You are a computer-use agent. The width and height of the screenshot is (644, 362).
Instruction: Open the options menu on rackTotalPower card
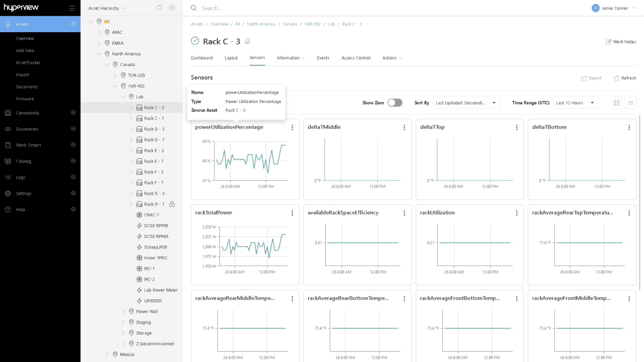click(x=292, y=212)
